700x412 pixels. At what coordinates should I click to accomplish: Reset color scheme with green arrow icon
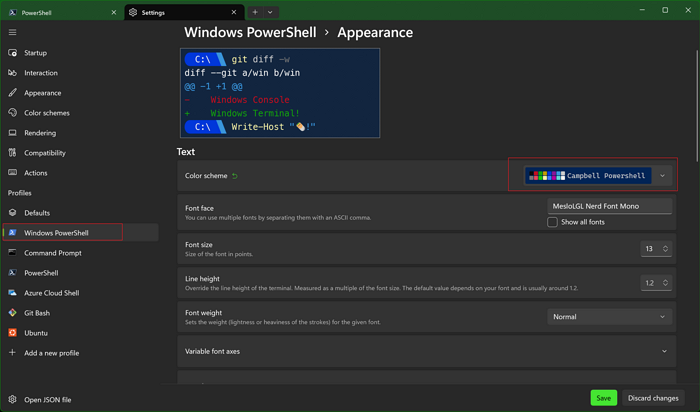click(x=235, y=176)
